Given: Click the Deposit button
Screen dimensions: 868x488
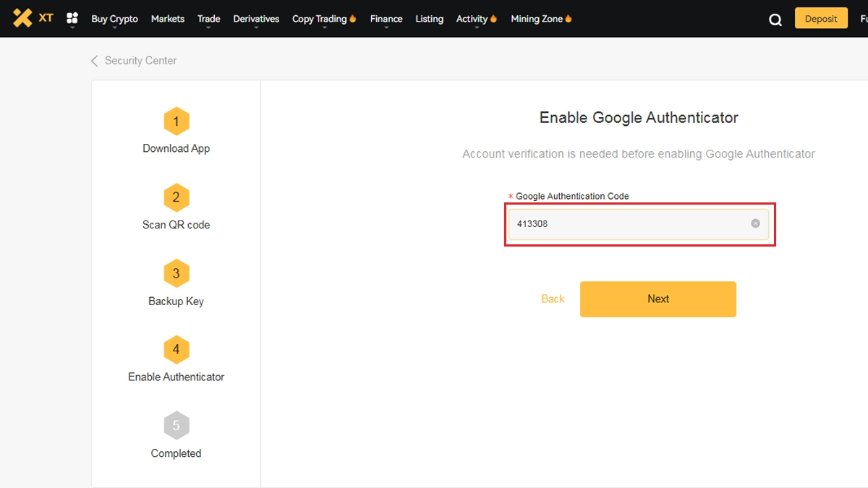Looking at the screenshot, I should point(821,19).
